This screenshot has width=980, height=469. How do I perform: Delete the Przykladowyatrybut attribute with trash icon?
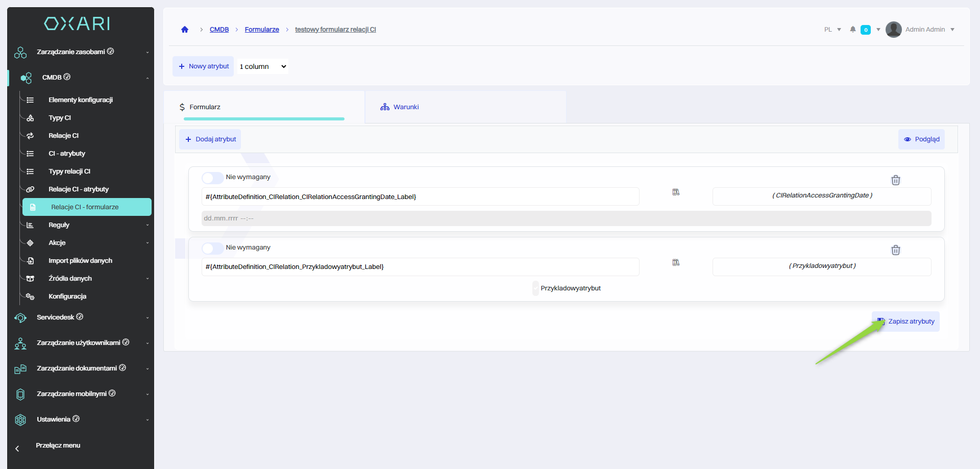(895, 250)
